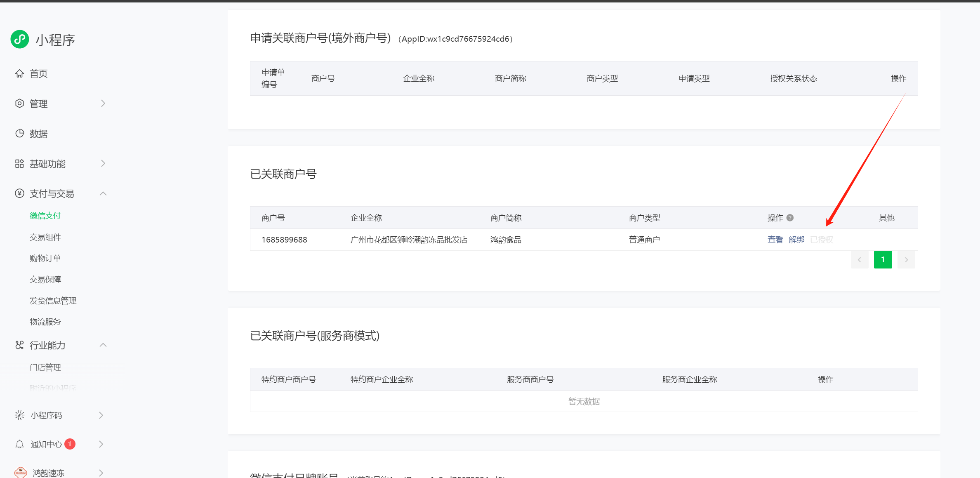Click the pie chart icon next to 数据
The image size is (980, 478).
coord(19,134)
